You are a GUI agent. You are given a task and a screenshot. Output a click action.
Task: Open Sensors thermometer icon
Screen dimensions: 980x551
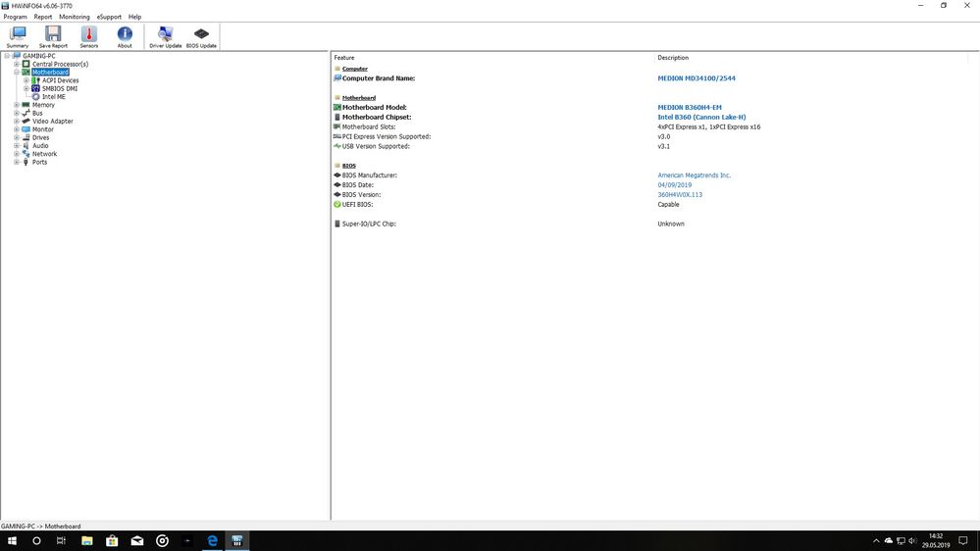pyautogui.click(x=89, y=36)
